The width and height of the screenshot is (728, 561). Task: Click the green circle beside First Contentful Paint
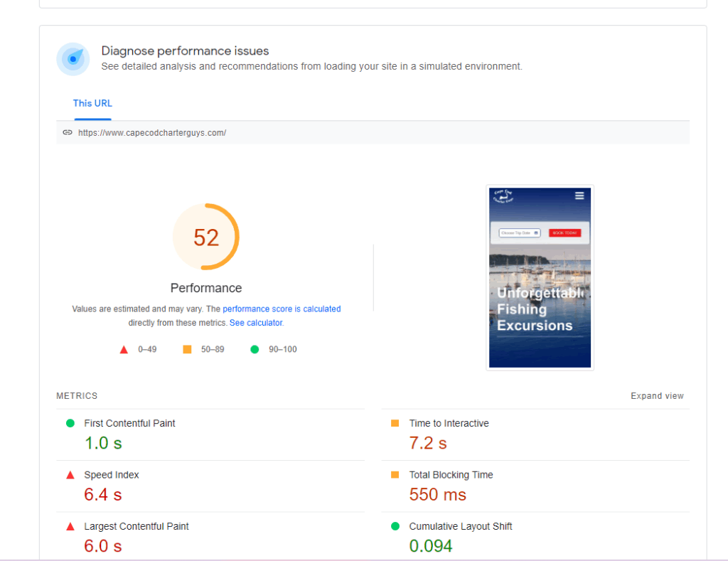pyautogui.click(x=70, y=423)
